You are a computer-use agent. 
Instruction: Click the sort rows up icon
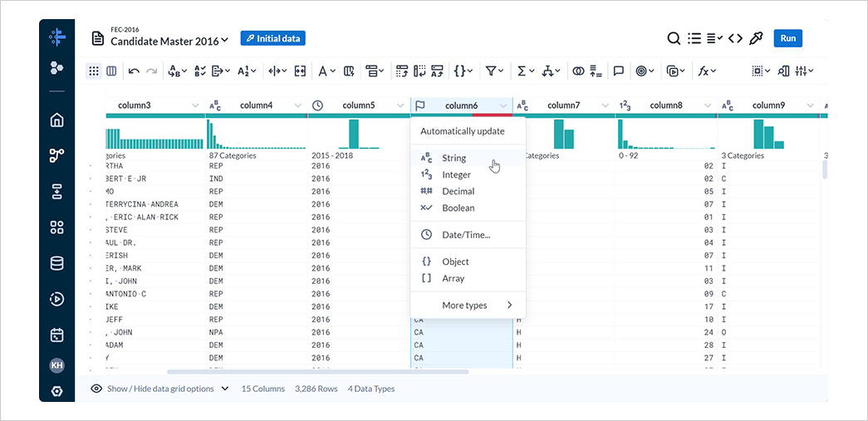(596, 71)
